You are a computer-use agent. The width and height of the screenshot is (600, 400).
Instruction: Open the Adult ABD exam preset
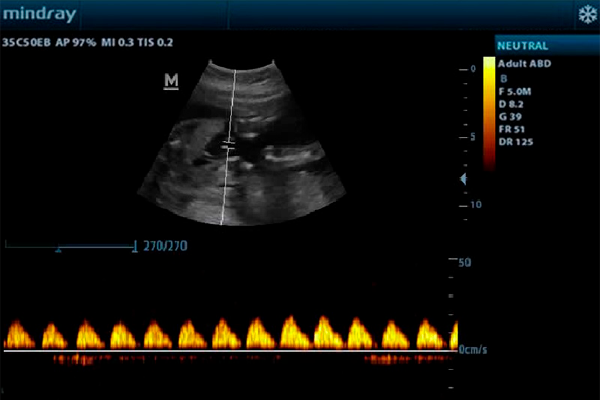[x=524, y=63]
